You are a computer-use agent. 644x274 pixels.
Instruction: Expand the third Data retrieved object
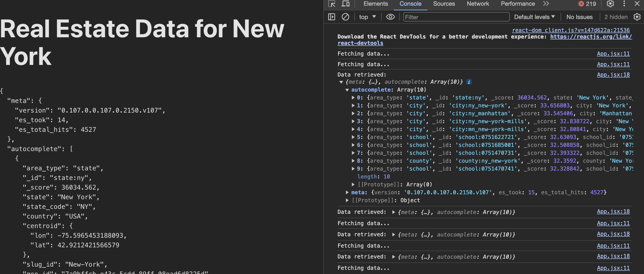[x=393, y=235]
